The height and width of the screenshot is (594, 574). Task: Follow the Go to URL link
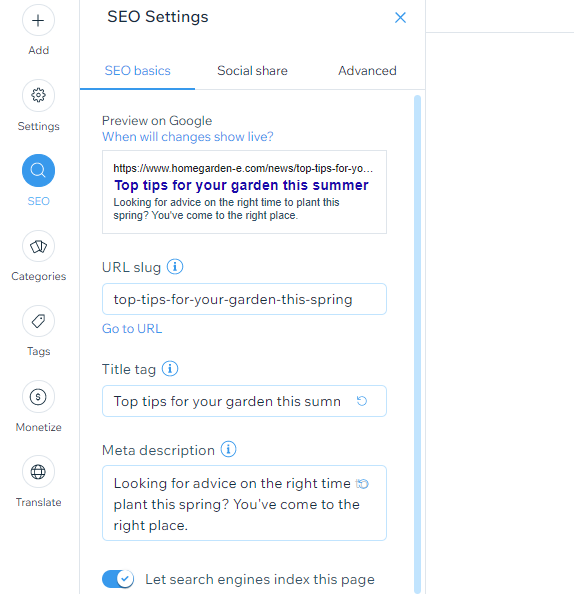point(132,328)
